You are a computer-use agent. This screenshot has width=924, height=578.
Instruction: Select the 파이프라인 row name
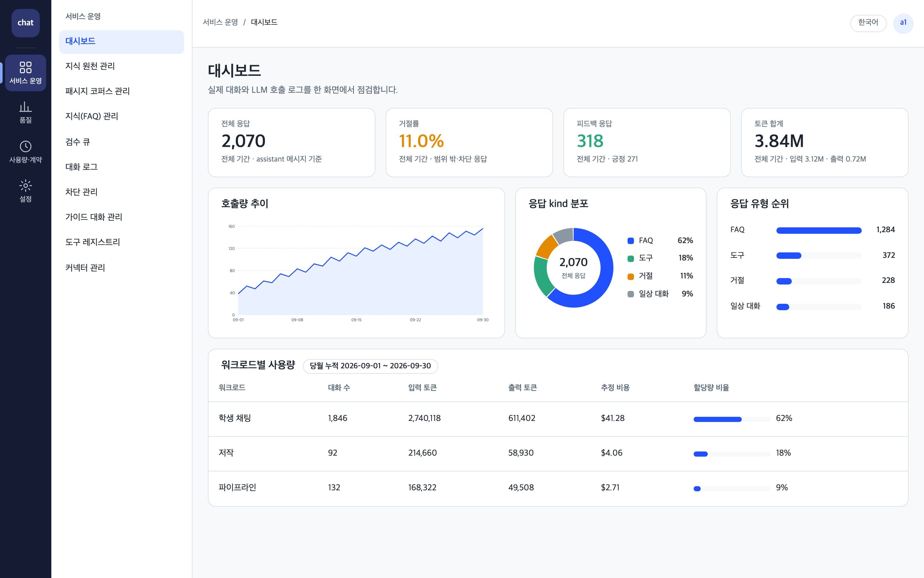click(237, 488)
